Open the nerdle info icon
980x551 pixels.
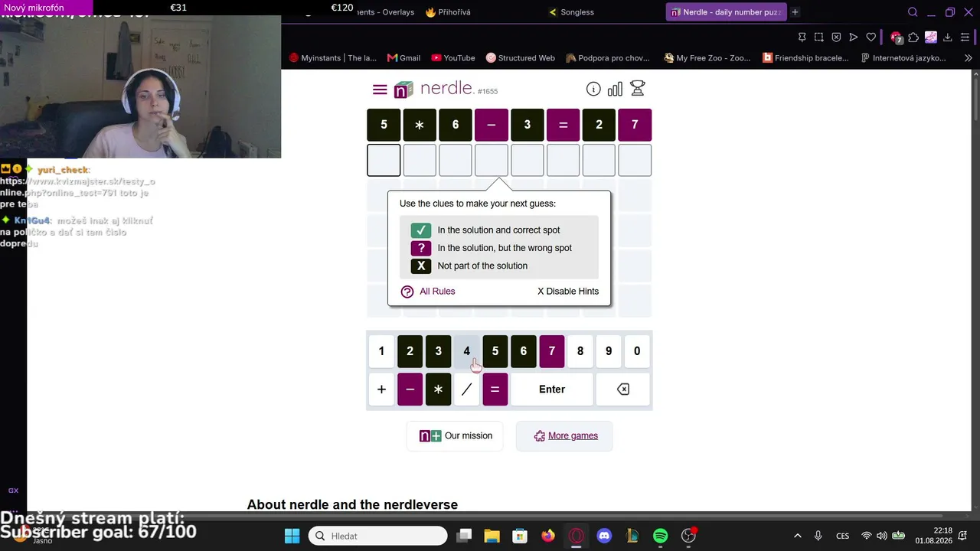click(593, 90)
